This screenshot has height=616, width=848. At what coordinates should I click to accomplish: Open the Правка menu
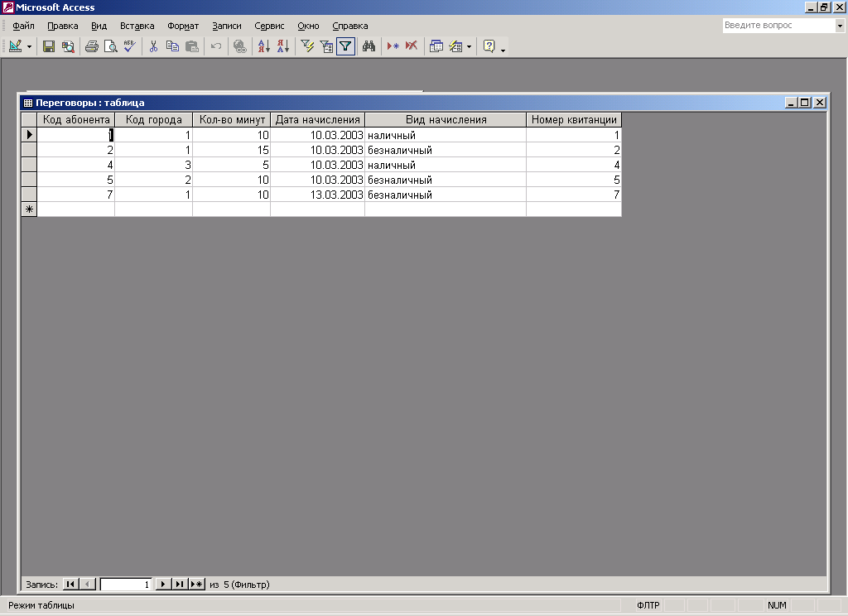pos(63,26)
